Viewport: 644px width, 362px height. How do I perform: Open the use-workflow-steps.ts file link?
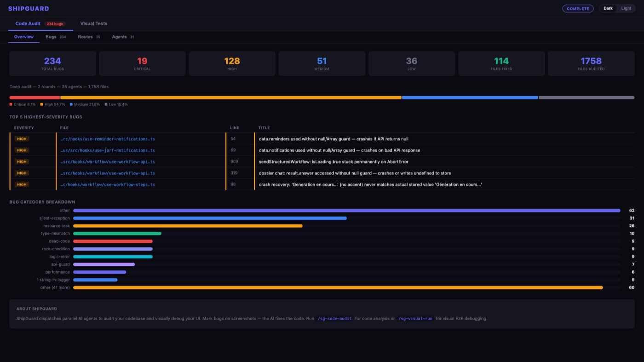coord(108,184)
